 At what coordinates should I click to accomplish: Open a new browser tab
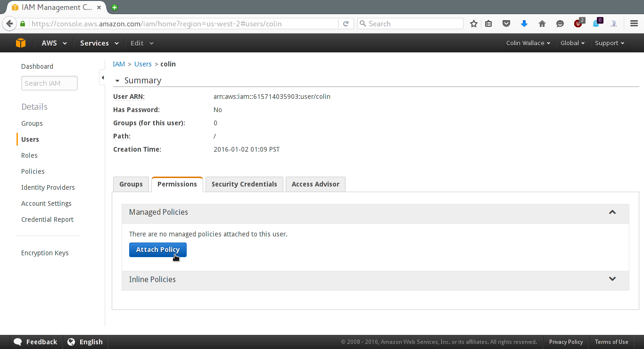click(x=115, y=7)
